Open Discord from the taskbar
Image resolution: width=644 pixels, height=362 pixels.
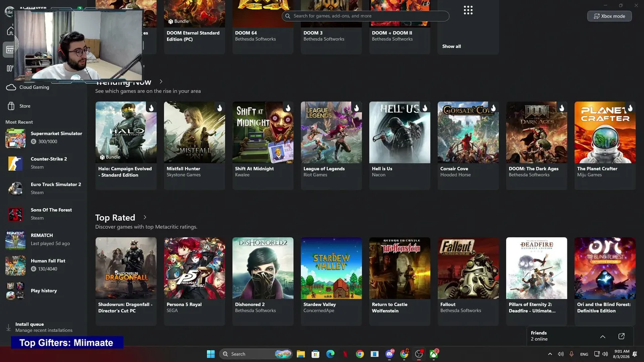[x=389, y=354]
